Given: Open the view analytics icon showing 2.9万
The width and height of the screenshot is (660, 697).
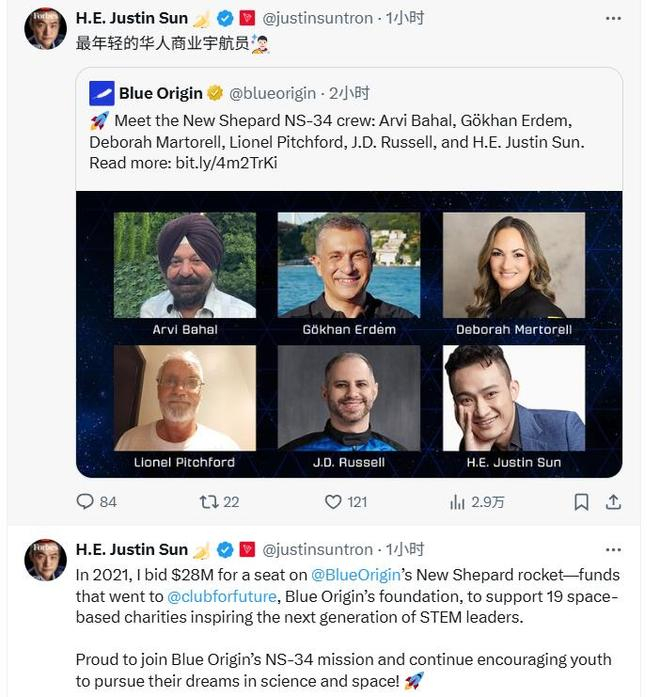Looking at the screenshot, I should click(459, 502).
